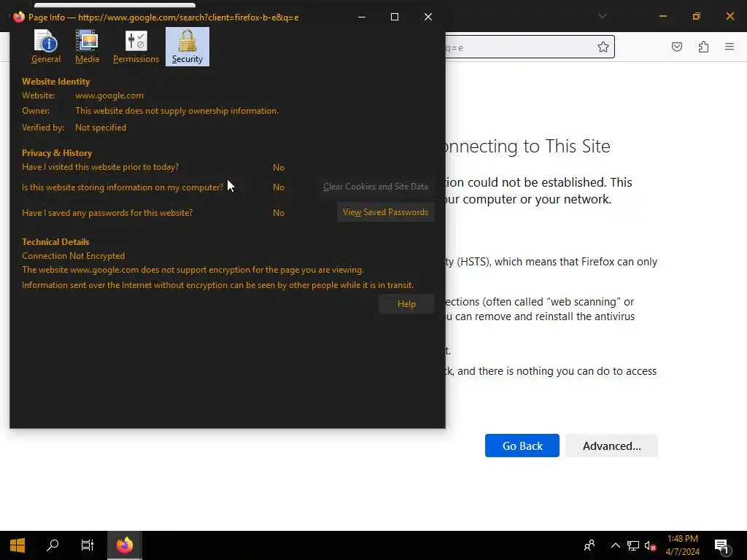Screen dimensions: 747x560
Task: Close the Page Info dialog
Action: (427, 17)
